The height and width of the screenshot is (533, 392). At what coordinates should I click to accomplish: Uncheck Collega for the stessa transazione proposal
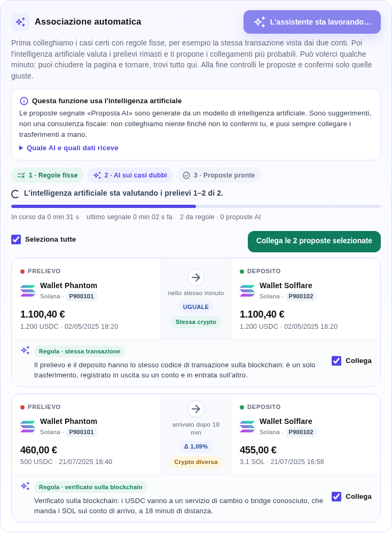pyautogui.click(x=336, y=361)
